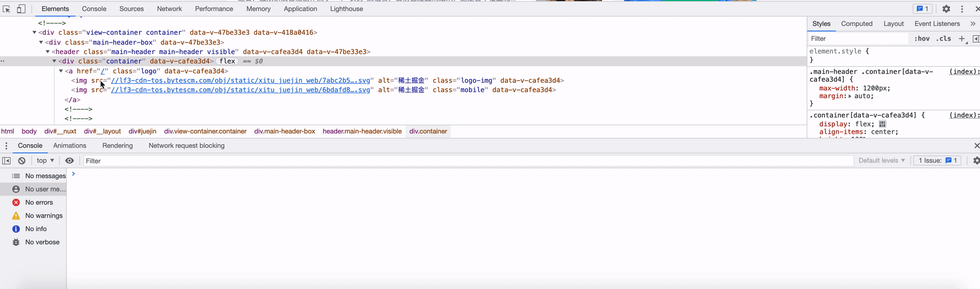Open the issues counter badge in top toolbar
Screen dimensions: 980x289
922,9
